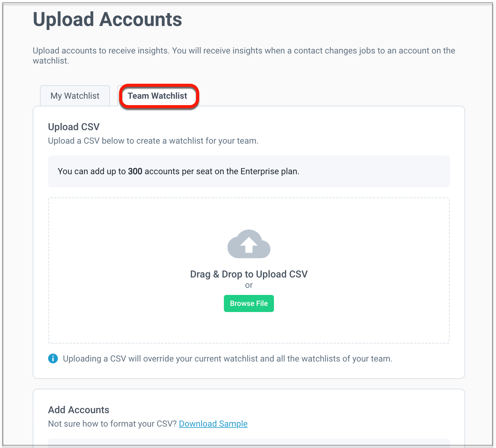Click the bold 300 number
Viewport: 496px width, 448px height.
click(135, 171)
